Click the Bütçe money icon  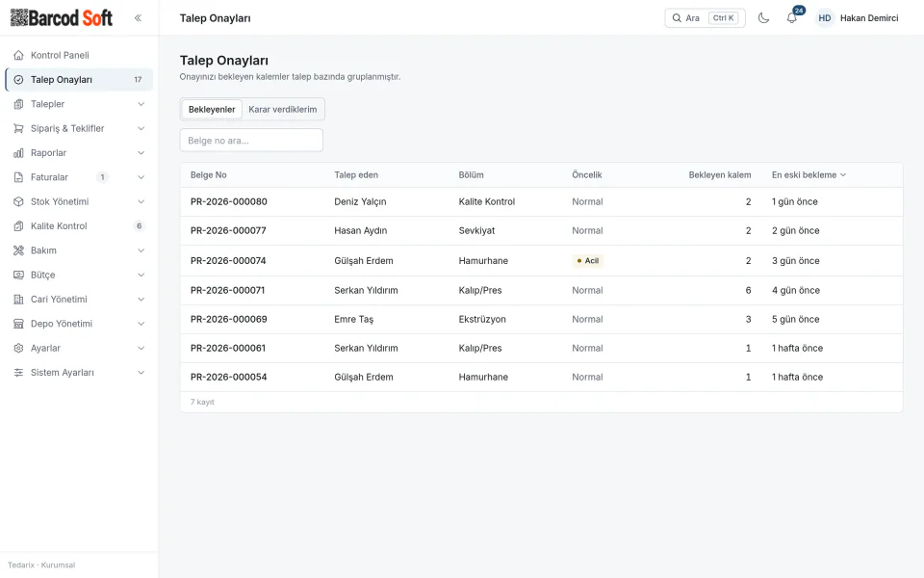[x=19, y=275]
